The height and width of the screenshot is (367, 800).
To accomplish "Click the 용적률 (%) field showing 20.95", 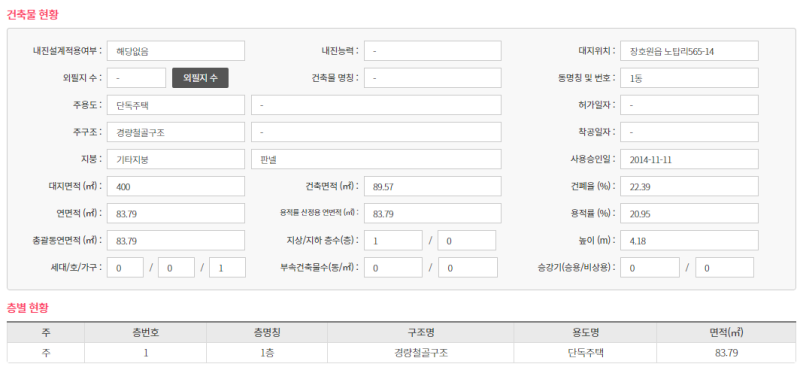I will 689,213.
